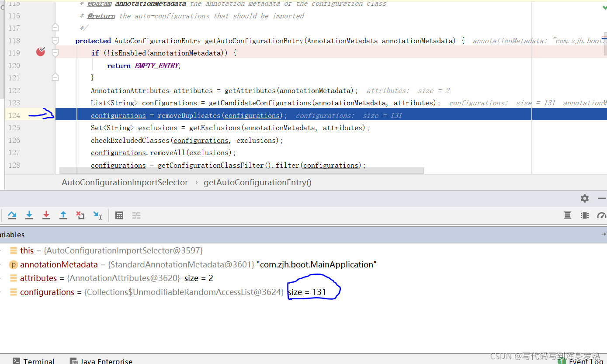Click removeAll call on line 127
Image resolution: width=607 pixels, height=364 pixels.
pos(167,153)
